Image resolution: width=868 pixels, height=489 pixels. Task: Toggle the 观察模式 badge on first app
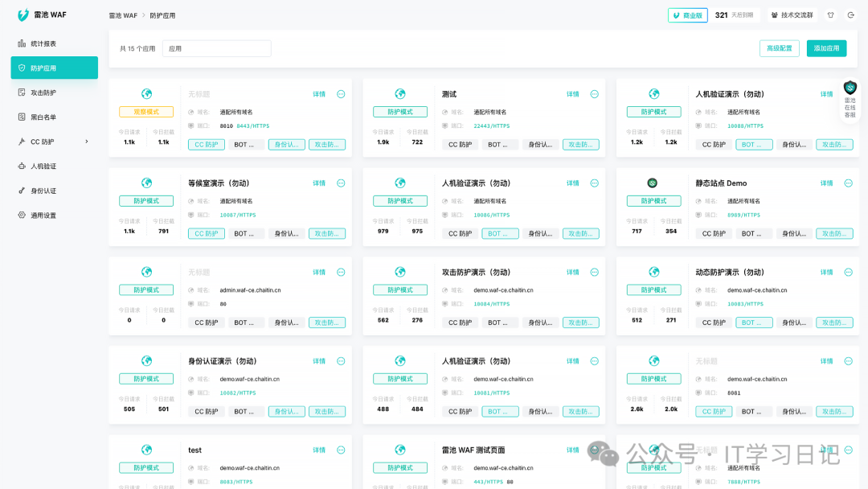[x=146, y=112]
